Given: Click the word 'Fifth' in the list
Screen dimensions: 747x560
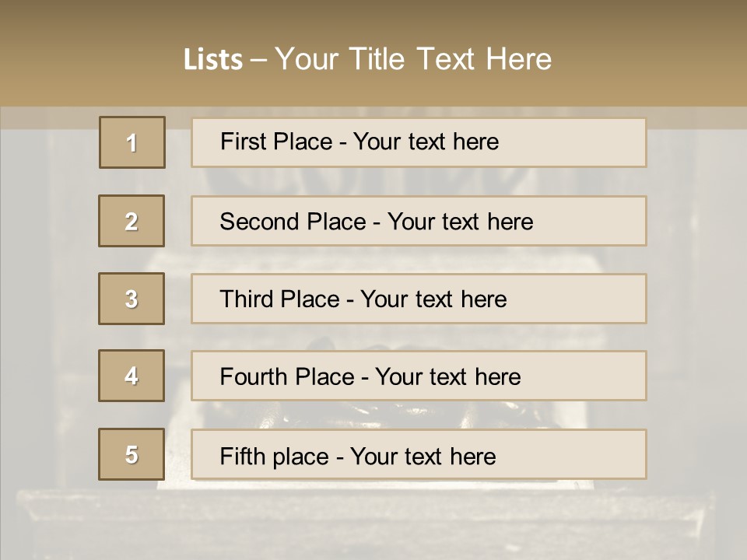Looking at the screenshot, I should point(243,456).
